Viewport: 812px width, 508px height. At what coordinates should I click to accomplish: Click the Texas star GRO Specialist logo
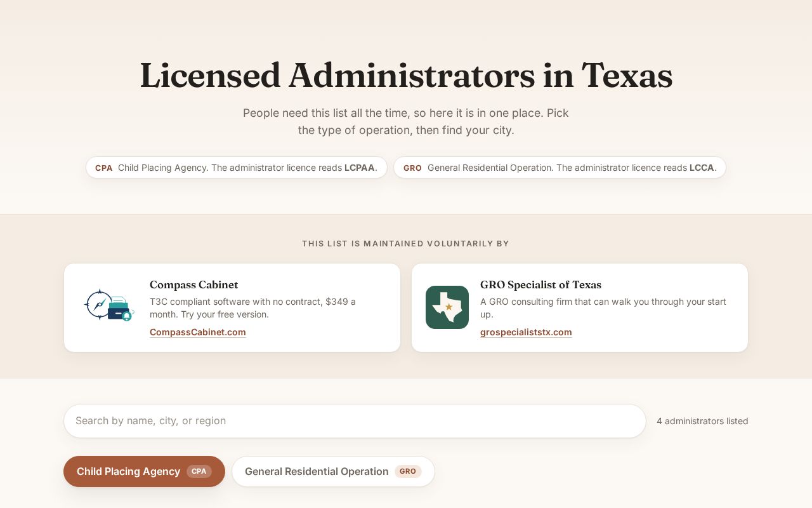(x=447, y=307)
